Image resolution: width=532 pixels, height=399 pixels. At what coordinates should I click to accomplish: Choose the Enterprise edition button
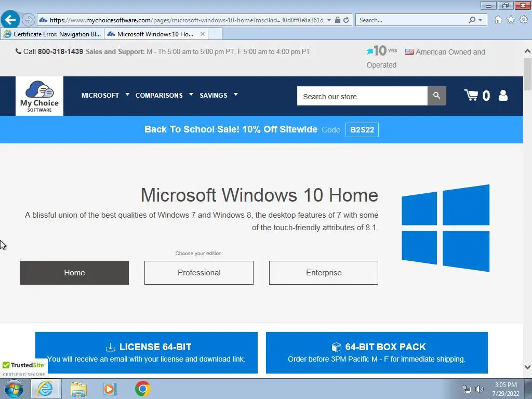point(323,273)
